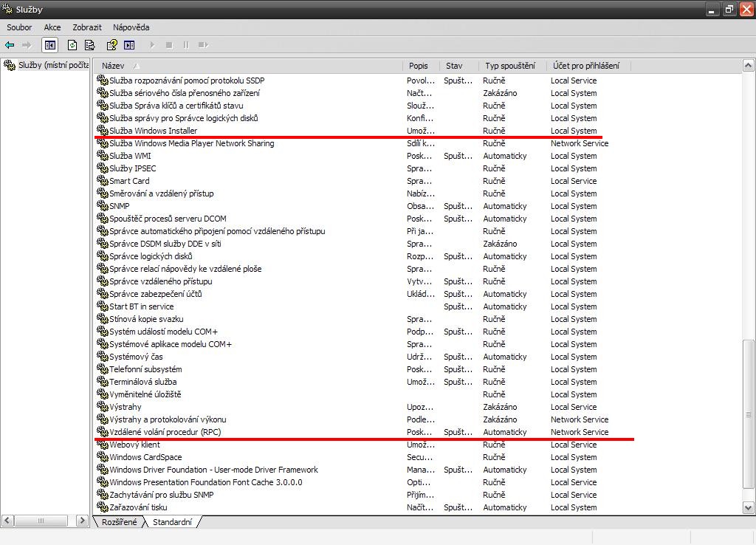Select Spouštěč procesů serveru DCOM
The height and width of the screenshot is (545, 756).
coord(168,219)
